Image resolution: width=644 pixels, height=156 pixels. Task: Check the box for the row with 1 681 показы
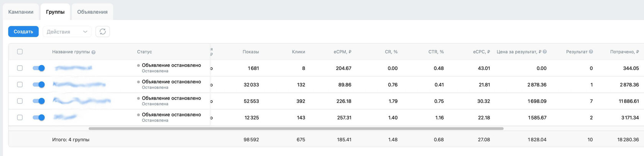(20, 68)
